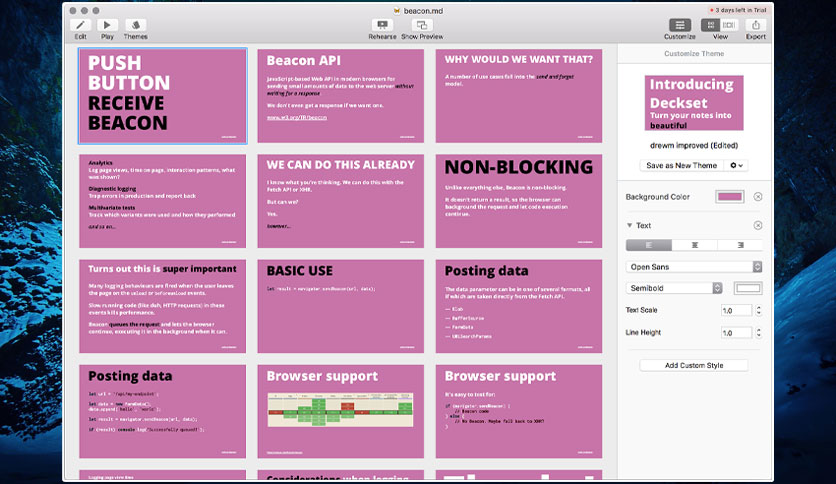Adjust the Text Scale stepper
This screenshot has width=836, height=484.
tap(758, 310)
